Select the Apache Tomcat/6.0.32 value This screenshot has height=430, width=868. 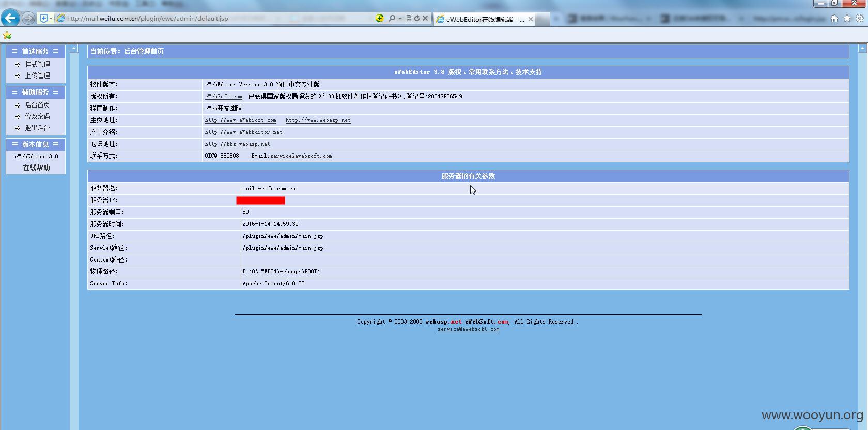(x=273, y=283)
